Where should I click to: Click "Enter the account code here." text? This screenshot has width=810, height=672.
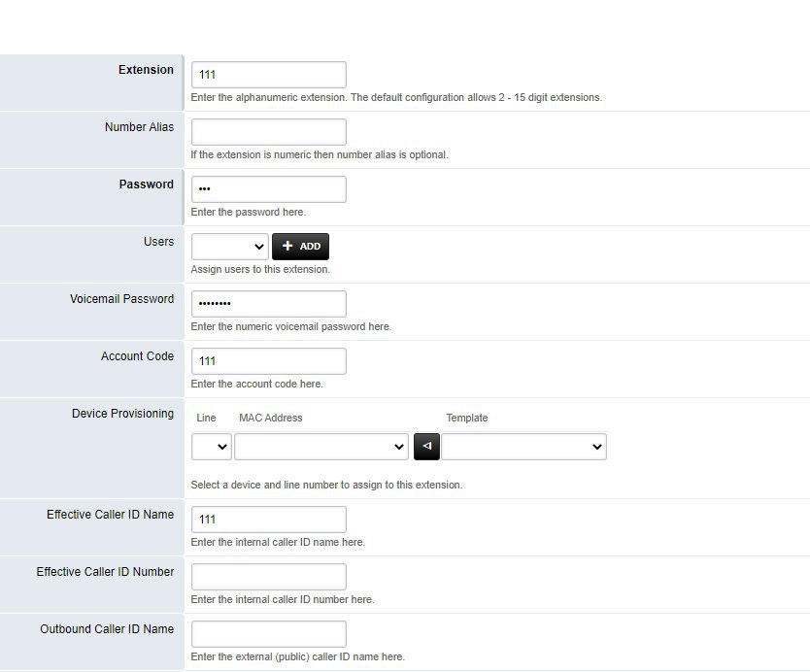(x=256, y=385)
